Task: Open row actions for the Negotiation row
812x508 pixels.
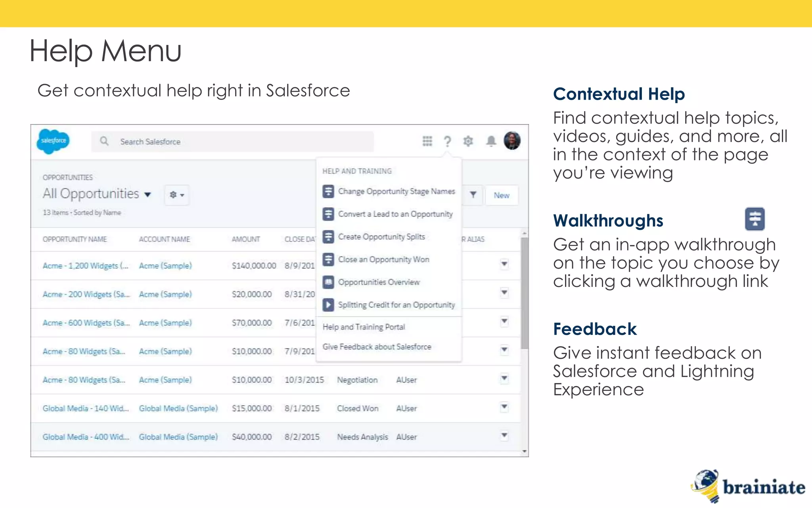Action: click(504, 378)
